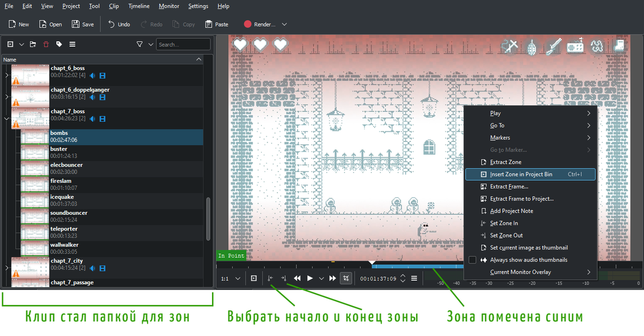
Task: Choose Set Zone In from context menu
Action: click(530, 223)
